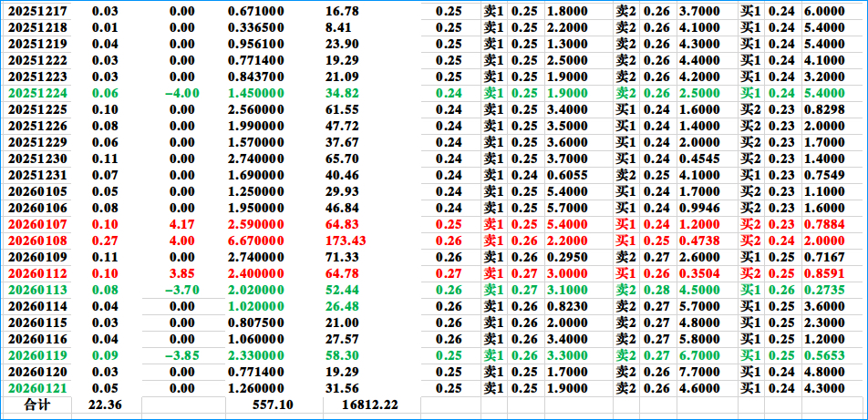This screenshot has height=420, width=868.
Task: Select red date cell 20260107
Action: coord(36,225)
